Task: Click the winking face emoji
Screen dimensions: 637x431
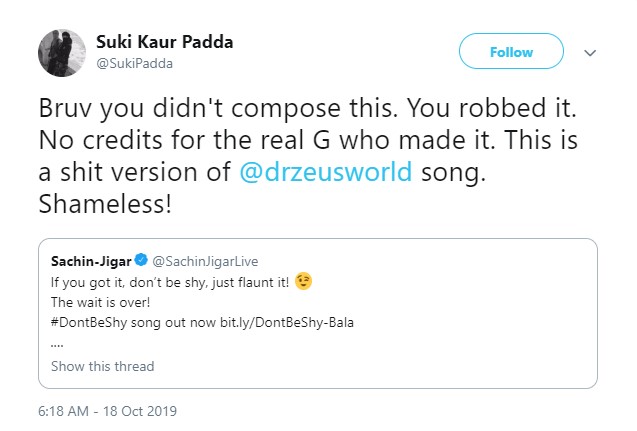Action: 304,282
